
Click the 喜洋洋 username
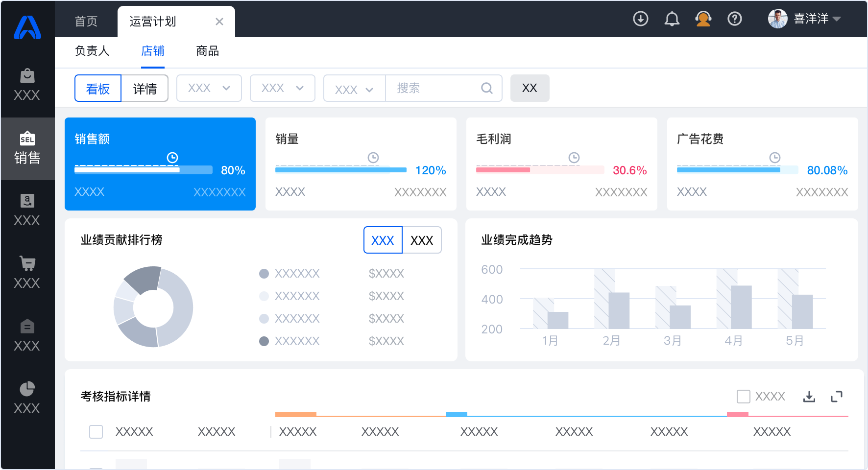[x=811, y=19]
